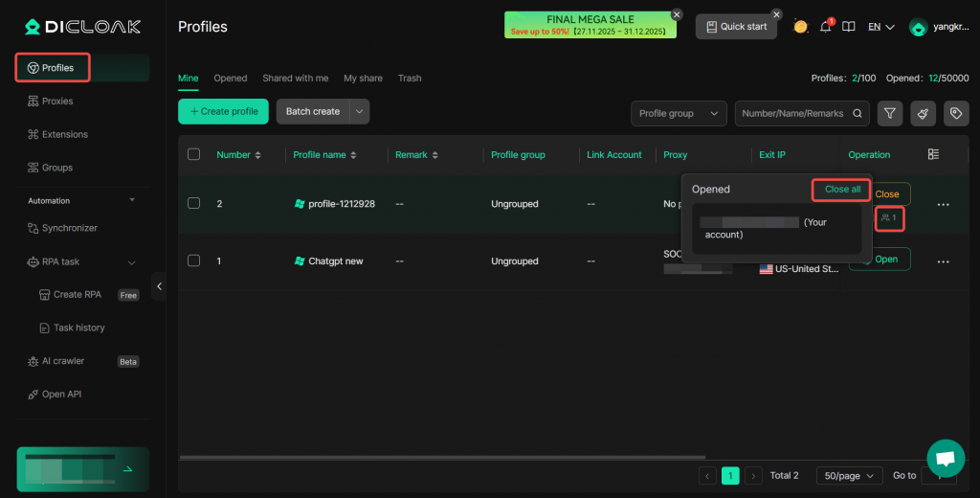
Task: Click the notification bell icon
Action: pos(826,27)
